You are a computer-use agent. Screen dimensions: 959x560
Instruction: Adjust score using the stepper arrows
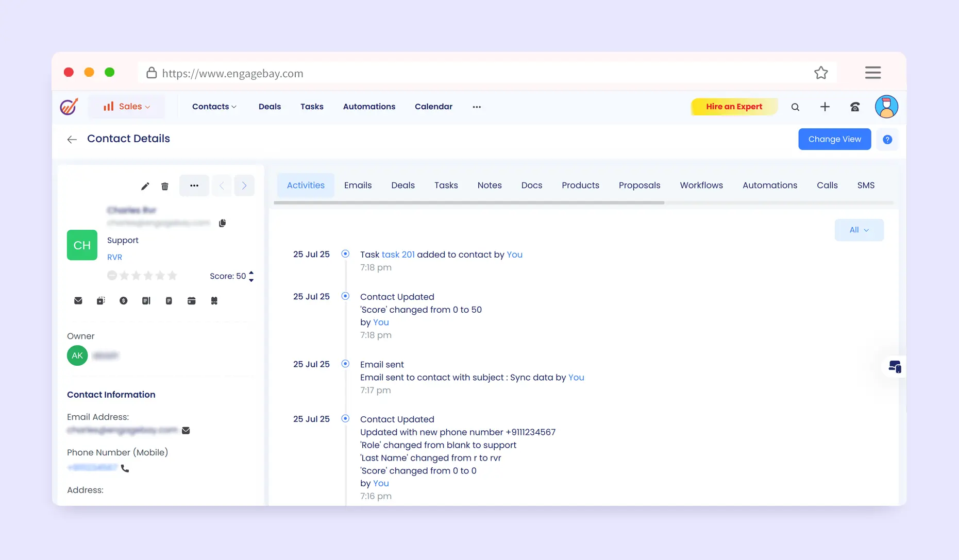coord(251,276)
